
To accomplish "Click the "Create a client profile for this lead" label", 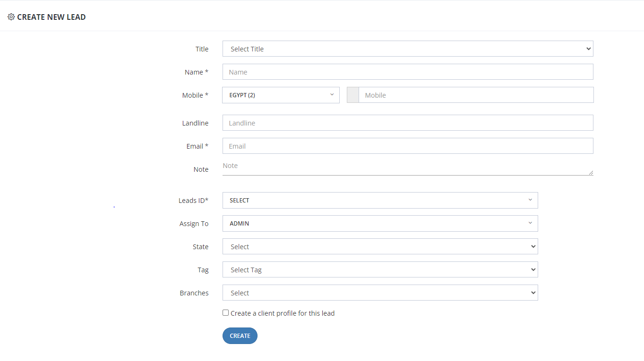I will click(283, 313).
